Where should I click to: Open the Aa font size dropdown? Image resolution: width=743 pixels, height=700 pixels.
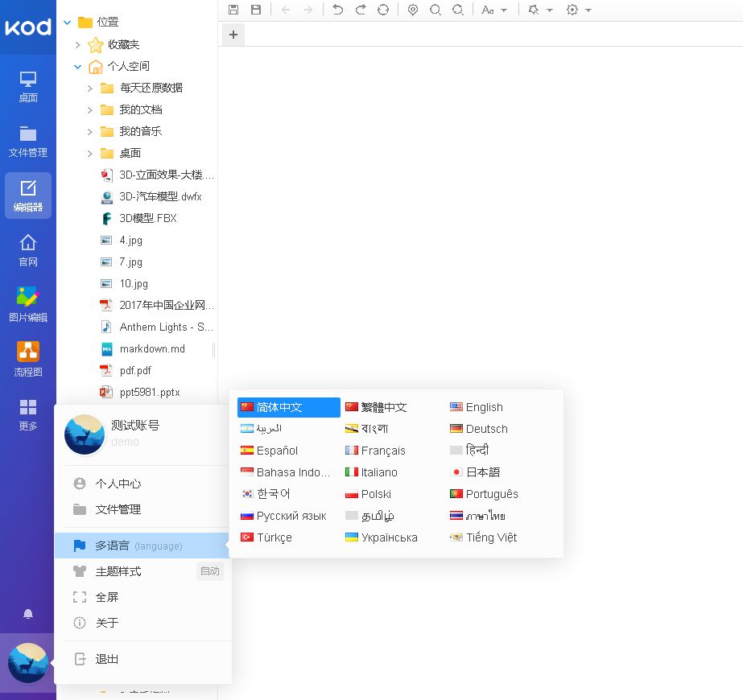click(494, 10)
